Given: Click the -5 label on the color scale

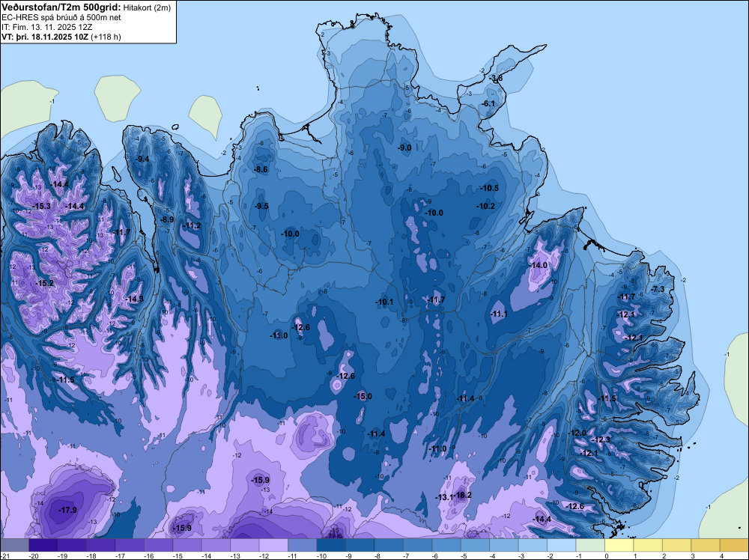Looking at the screenshot, I should (x=464, y=556).
